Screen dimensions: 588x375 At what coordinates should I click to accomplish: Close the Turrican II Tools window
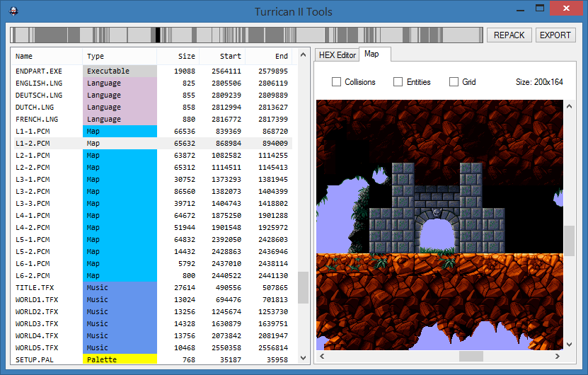pyautogui.click(x=566, y=8)
